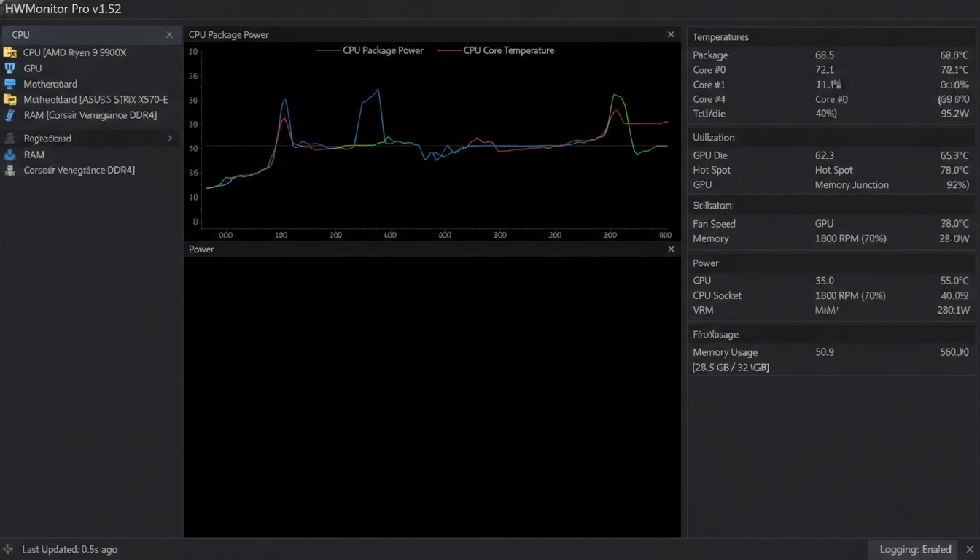Select the VRM row label
Viewport: 980px width, 560px height.
pos(703,310)
